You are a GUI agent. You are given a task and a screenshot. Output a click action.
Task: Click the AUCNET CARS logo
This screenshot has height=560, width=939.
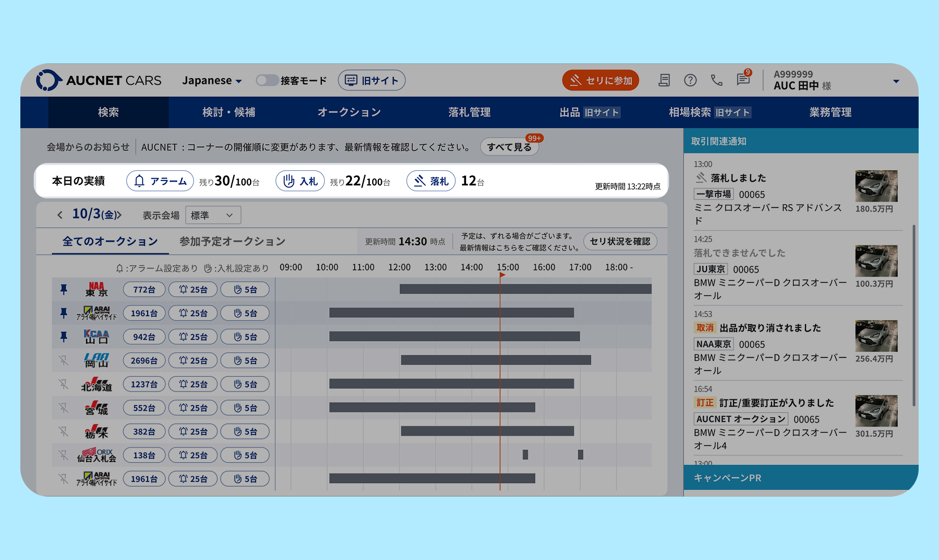click(99, 80)
